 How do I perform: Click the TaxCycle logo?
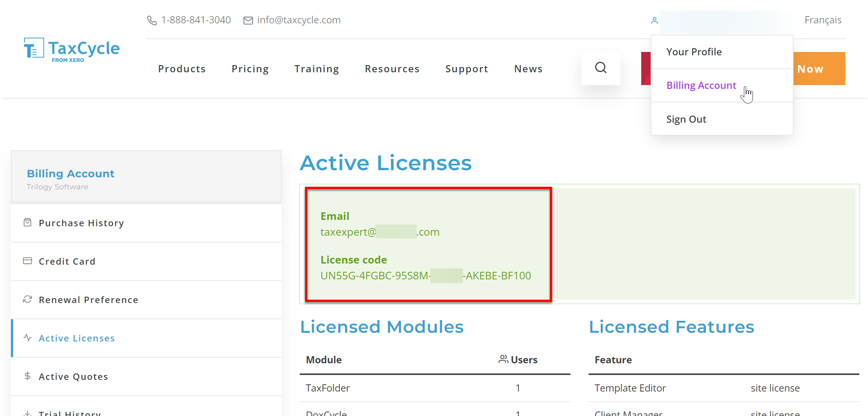point(71,50)
